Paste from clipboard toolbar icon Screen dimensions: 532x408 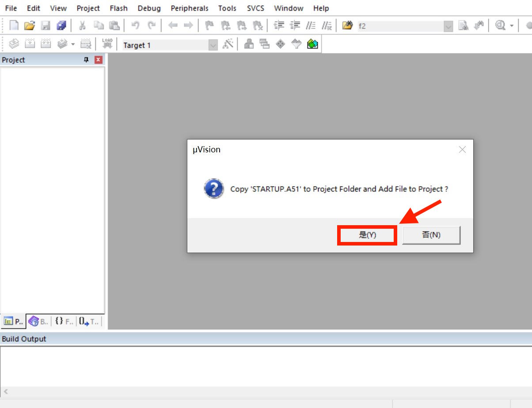point(114,26)
